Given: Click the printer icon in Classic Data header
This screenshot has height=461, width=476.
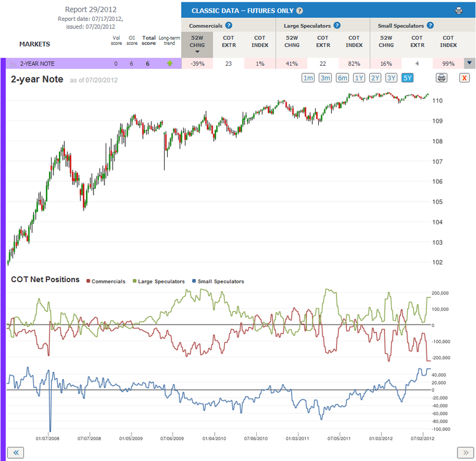Looking at the screenshot, I should tap(459, 10).
